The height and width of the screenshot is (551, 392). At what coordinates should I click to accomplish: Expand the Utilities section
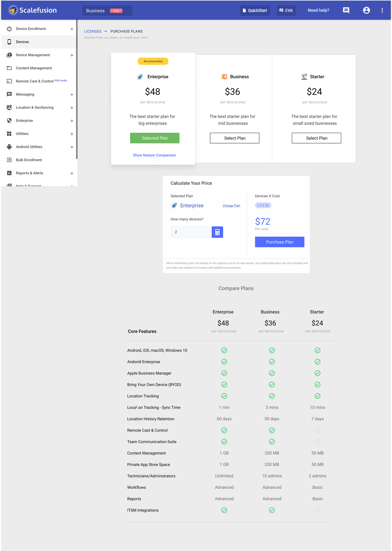coord(72,134)
